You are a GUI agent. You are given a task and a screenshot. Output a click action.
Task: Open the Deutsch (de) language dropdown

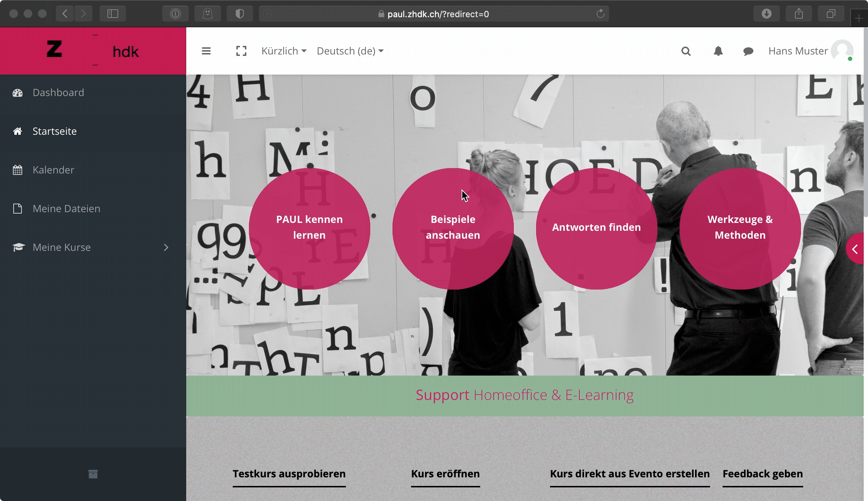(350, 51)
